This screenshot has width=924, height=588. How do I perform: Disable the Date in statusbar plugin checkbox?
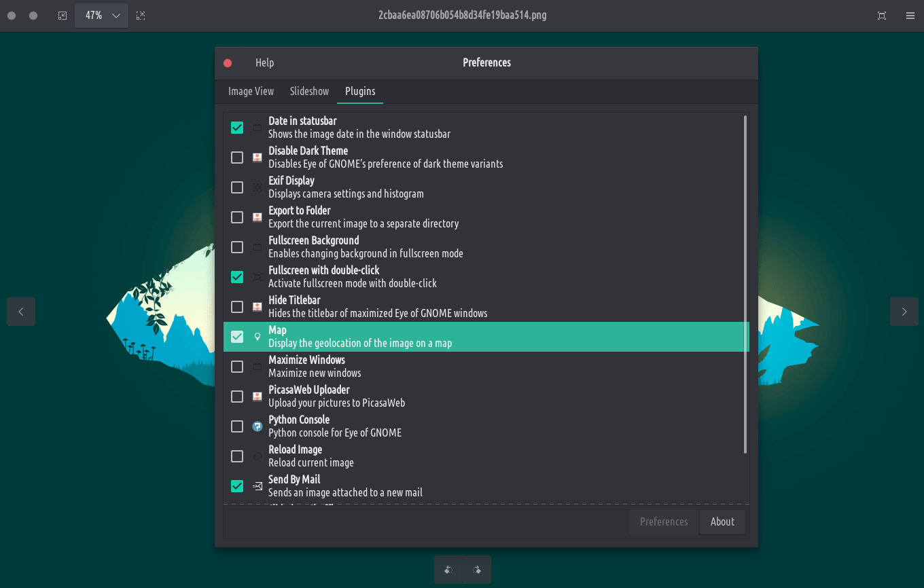[x=237, y=128]
